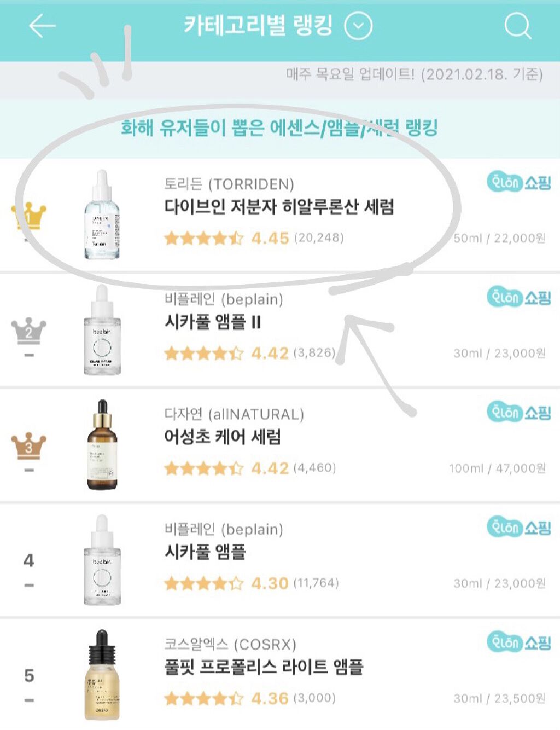Open shopping badge for Torriden serum
The image size is (560, 730).
pos(518,182)
